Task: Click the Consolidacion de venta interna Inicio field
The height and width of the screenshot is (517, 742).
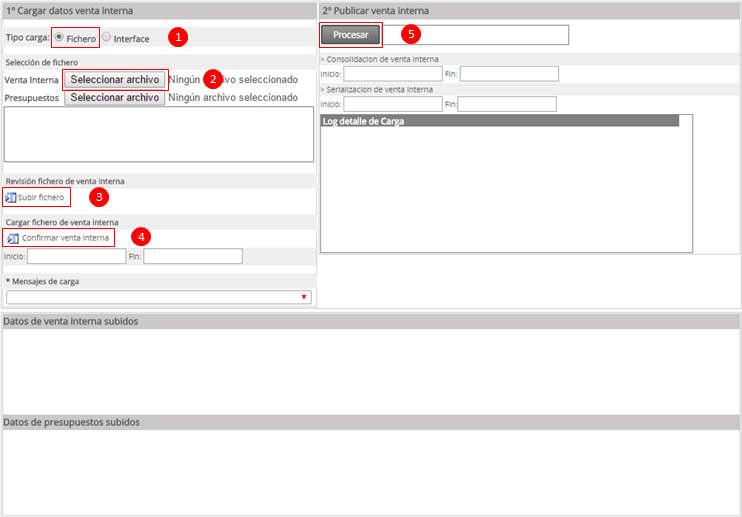Action: (x=393, y=74)
